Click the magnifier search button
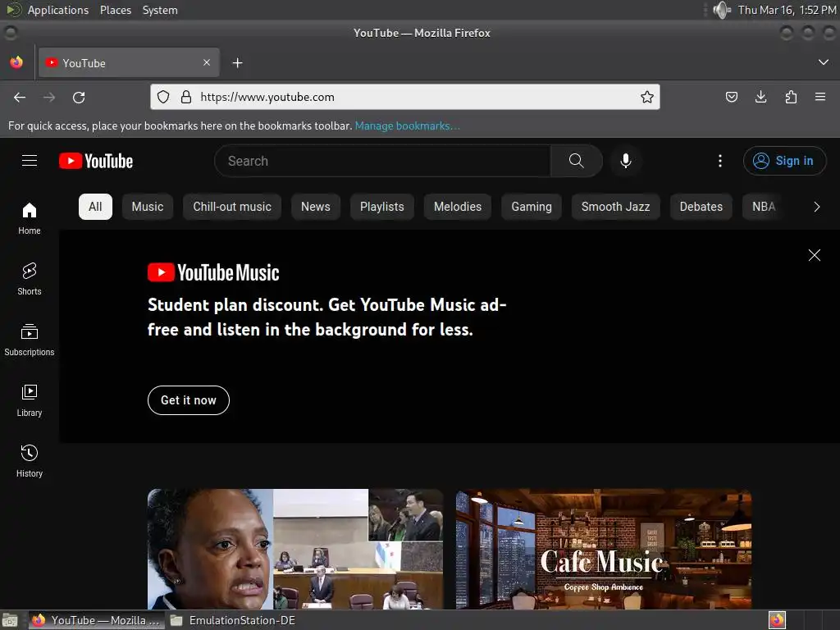The height and width of the screenshot is (630, 840). pos(577,161)
